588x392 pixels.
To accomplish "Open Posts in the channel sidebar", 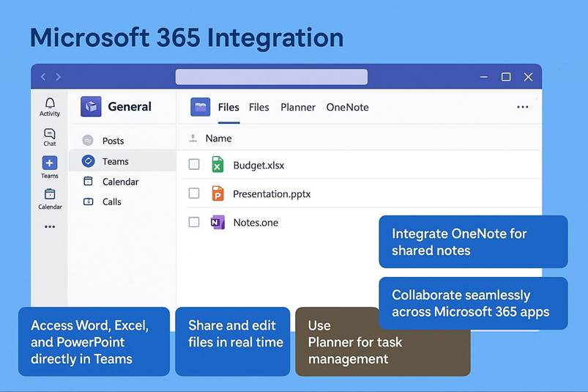I will click(113, 141).
